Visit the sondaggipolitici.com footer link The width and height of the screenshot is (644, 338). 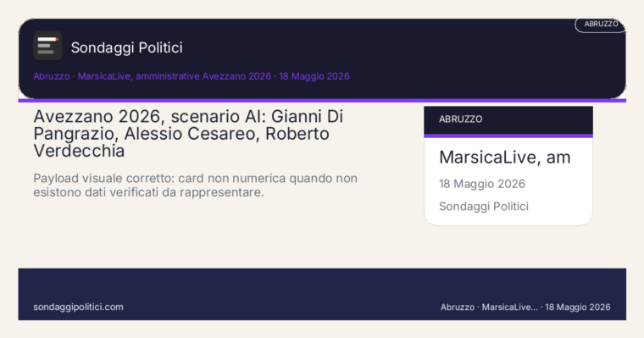coord(78,308)
